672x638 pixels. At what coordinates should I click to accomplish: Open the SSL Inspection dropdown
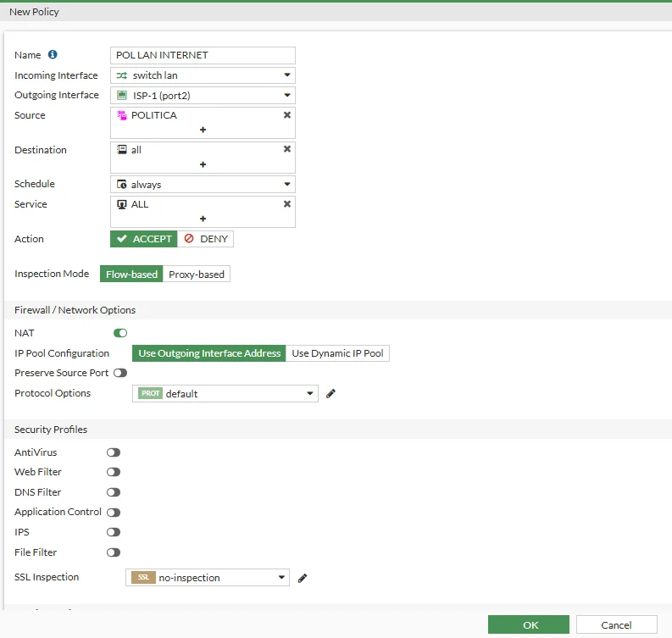click(208, 577)
